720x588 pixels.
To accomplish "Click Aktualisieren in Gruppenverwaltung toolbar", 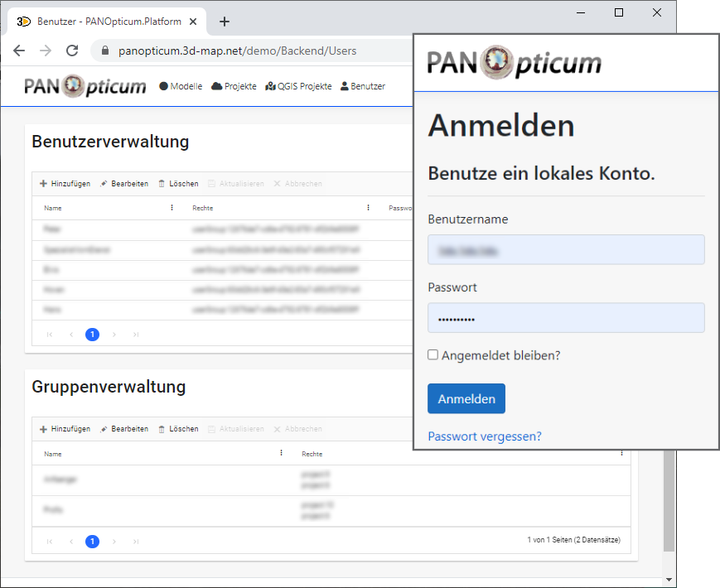I will (x=236, y=429).
